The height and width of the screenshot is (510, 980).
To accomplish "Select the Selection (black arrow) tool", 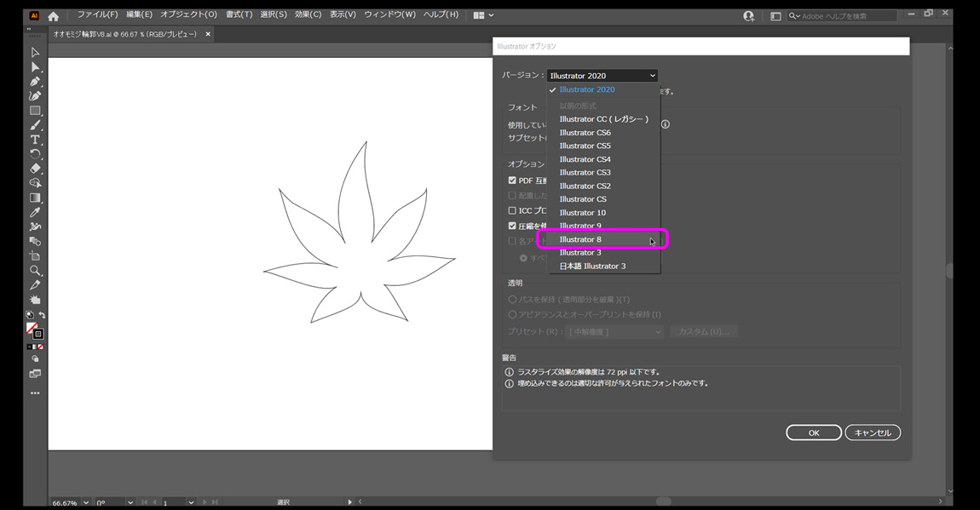I will tap(35, 53).
